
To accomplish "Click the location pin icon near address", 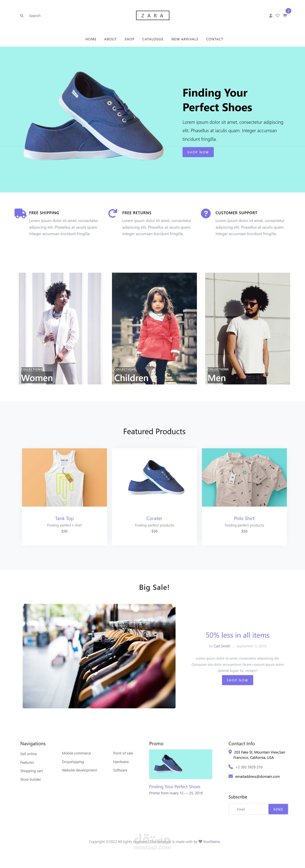I will point(230,752).
